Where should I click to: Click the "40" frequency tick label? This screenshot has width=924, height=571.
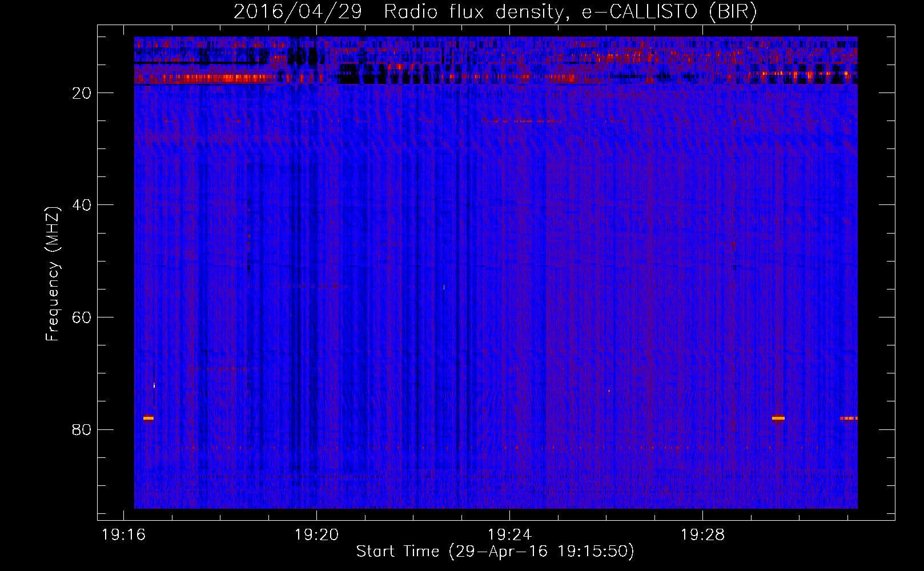coord(82,205)
